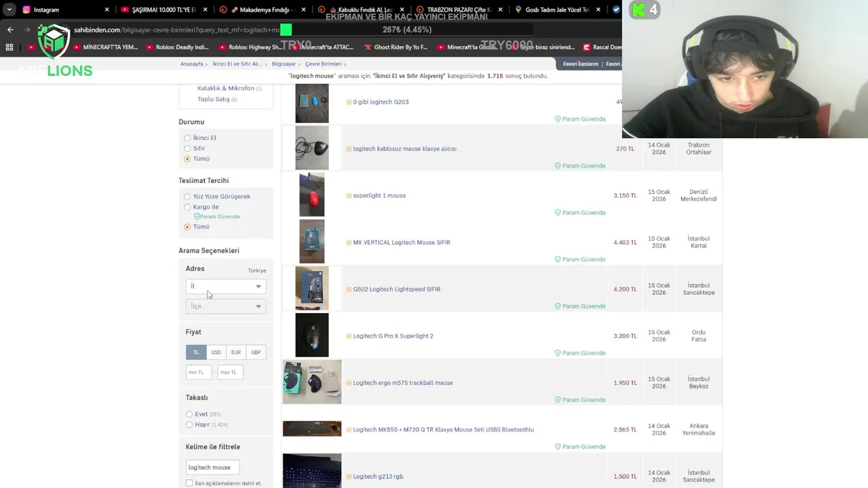Click favorite star icon beside Logitech g213 rgb
Screen dimensions: 868x488
[x=349, y=476]
